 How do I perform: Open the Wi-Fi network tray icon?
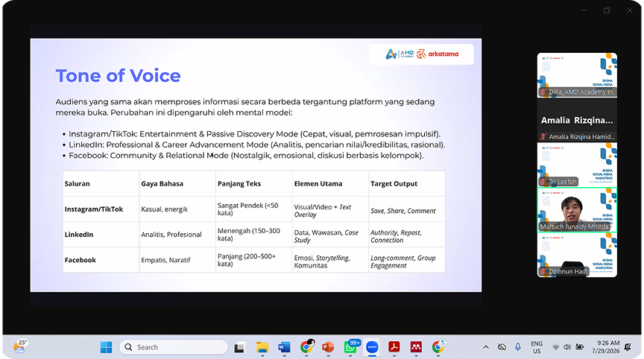coord(555,348)
